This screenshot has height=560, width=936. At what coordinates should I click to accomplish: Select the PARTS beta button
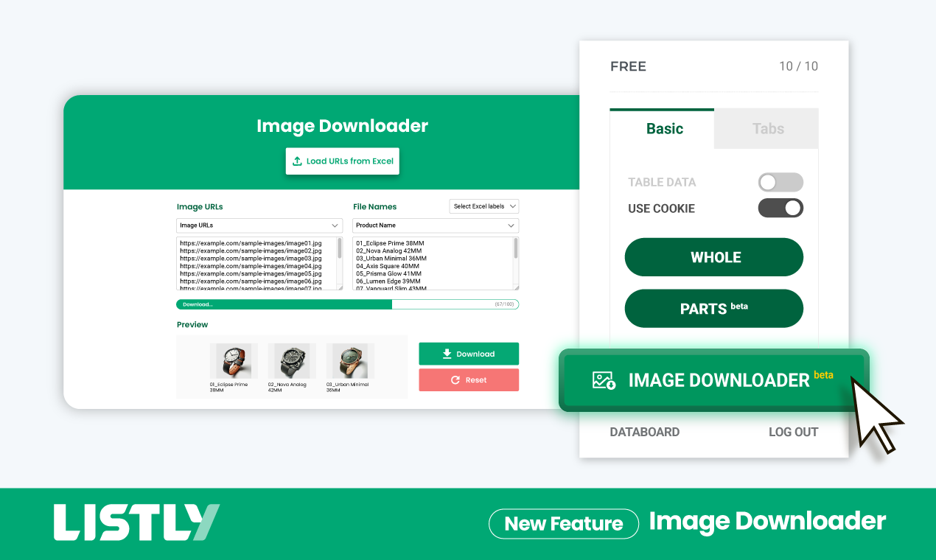click(713, 308)
